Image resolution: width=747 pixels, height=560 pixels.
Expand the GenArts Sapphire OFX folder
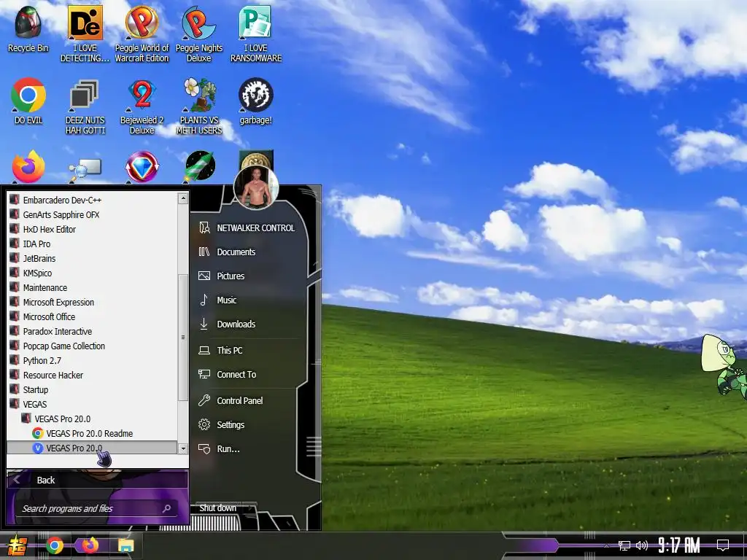coord(92,215)
